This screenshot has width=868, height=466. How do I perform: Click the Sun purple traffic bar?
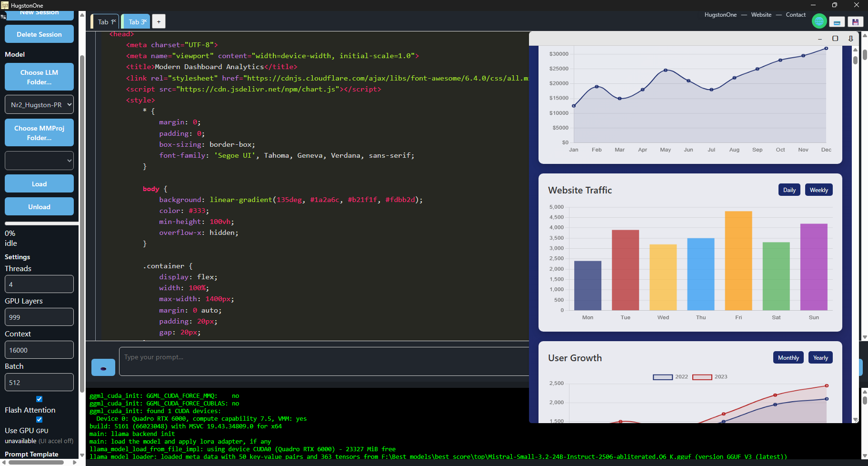click(x=814, y=267)
